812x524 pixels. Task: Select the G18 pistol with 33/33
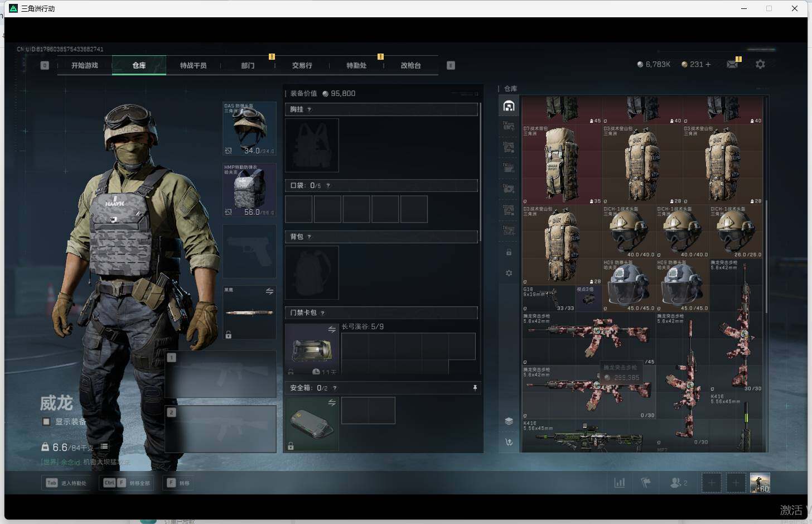[549, 299]
